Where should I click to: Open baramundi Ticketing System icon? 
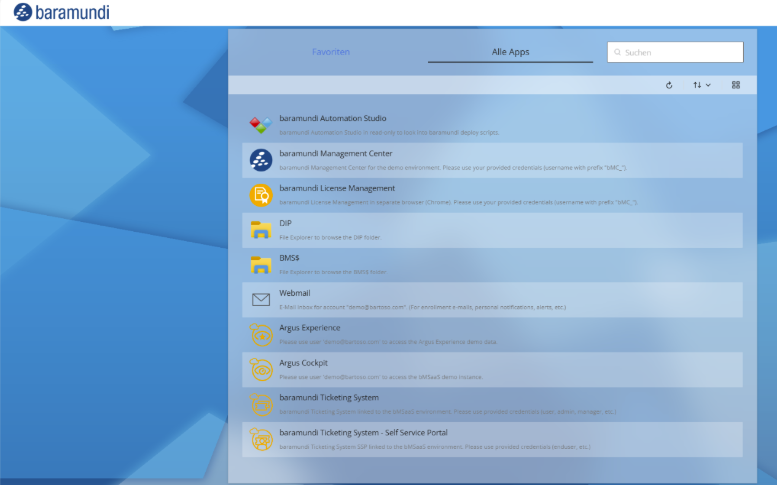261,404
